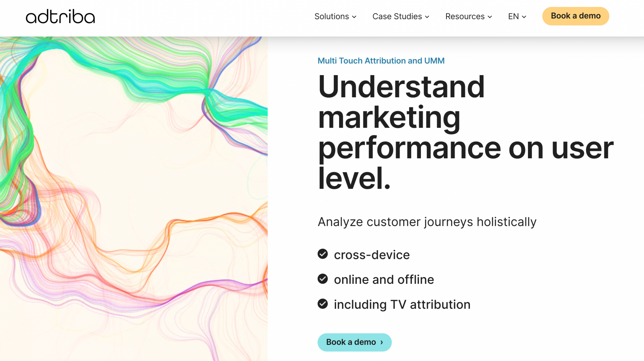The width and height of the screenshot is (644, 361).
Task: Click the checkmark beside online and offline
Action: point(323,279)
